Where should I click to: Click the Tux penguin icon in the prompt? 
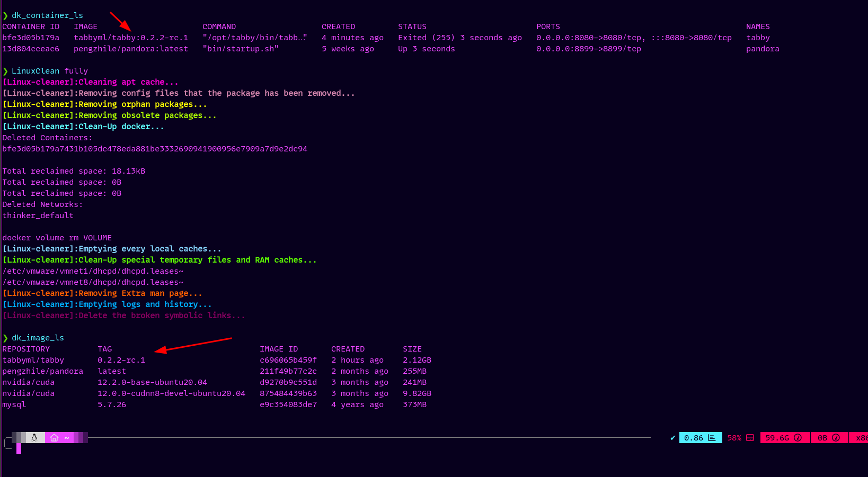coord(34,438)
